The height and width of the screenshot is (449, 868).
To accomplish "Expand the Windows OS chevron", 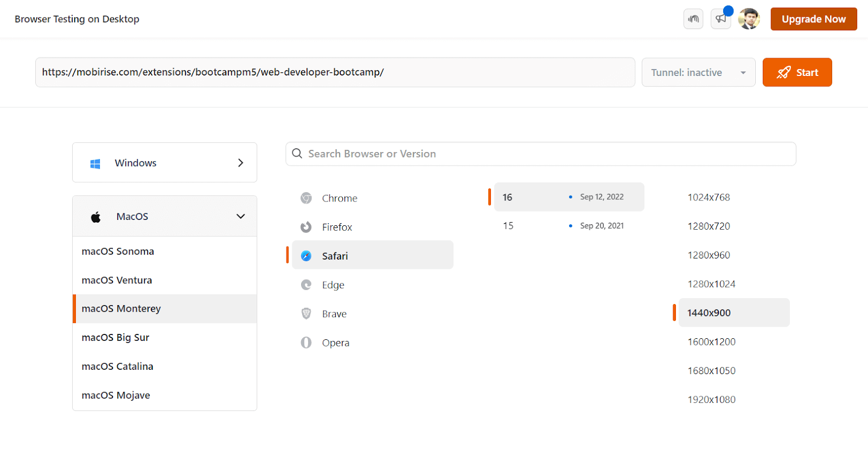I will pos(241,163).
